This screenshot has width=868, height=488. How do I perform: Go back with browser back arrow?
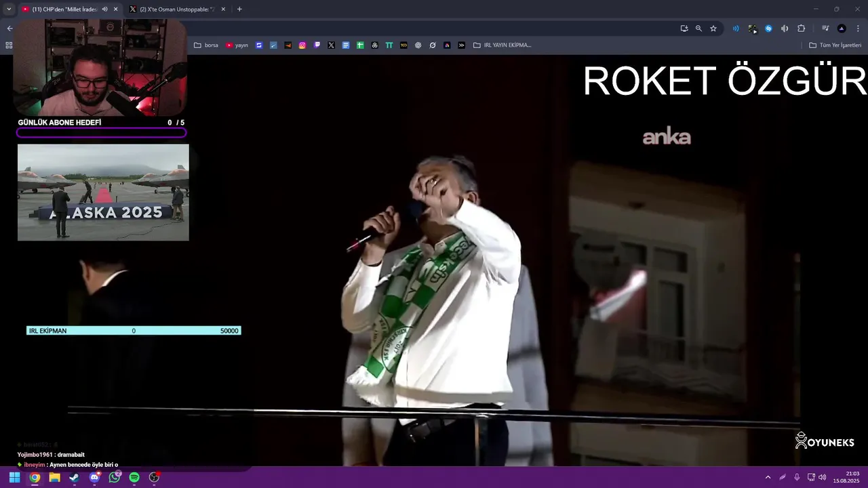9,28
